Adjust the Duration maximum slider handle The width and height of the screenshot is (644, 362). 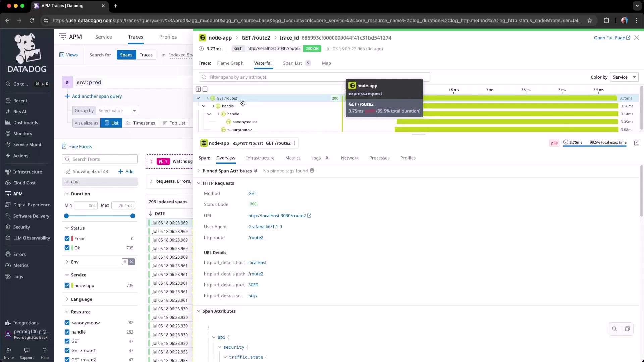click(133, 216)
